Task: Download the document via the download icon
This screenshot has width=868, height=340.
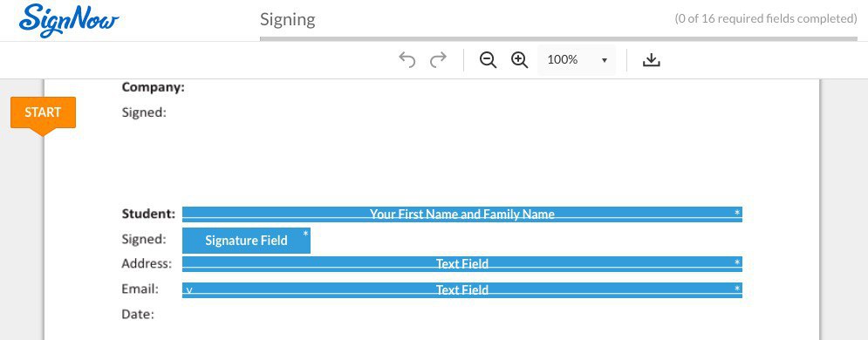Action: [652, 59]
